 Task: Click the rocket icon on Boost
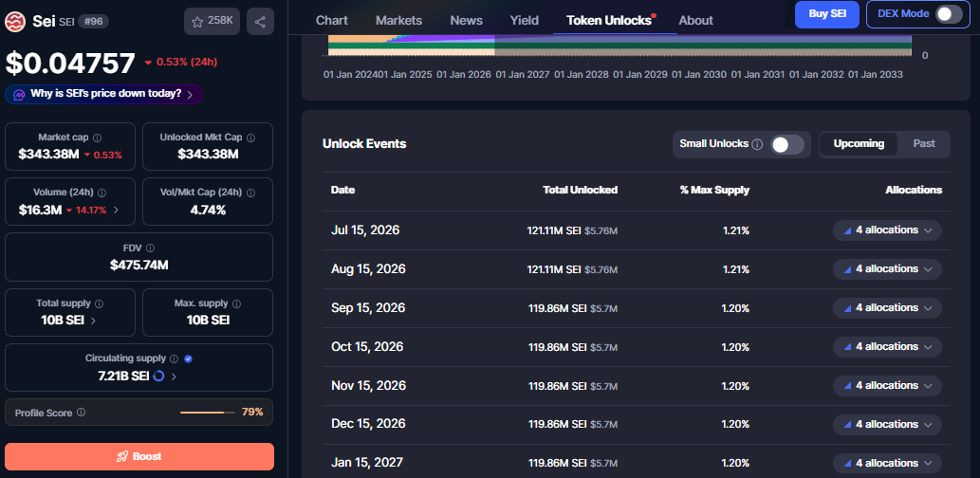pyautogui.click(x=122, y=457)
